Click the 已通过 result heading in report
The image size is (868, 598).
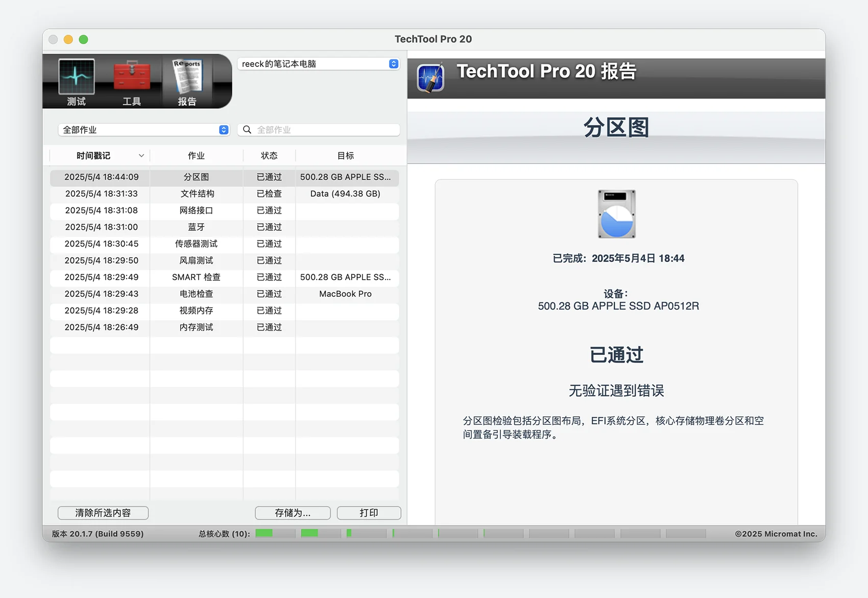616,354
